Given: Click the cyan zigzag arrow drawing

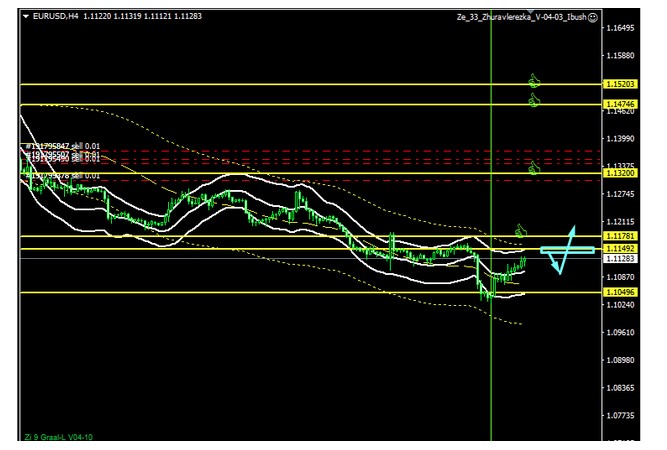Looking at the screenshot, I should tap(564, 250).
